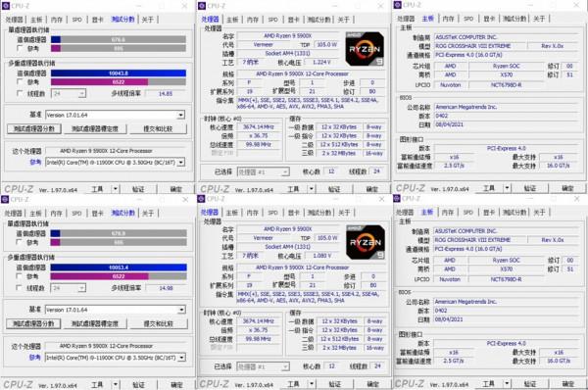Screen dimensions: 588x390
Task: Enable 线程数 checkbox in lower benchmark window
Action: click(20, 288)
